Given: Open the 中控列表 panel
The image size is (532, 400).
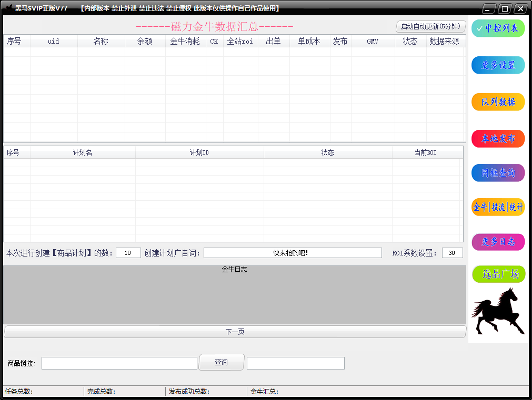Looking at the screenshot, I should click(497, 28).
